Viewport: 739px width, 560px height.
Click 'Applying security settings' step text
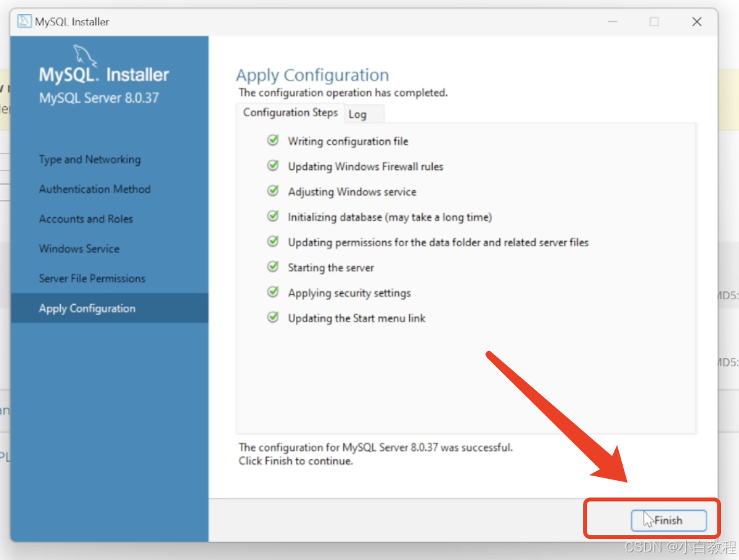349,293
